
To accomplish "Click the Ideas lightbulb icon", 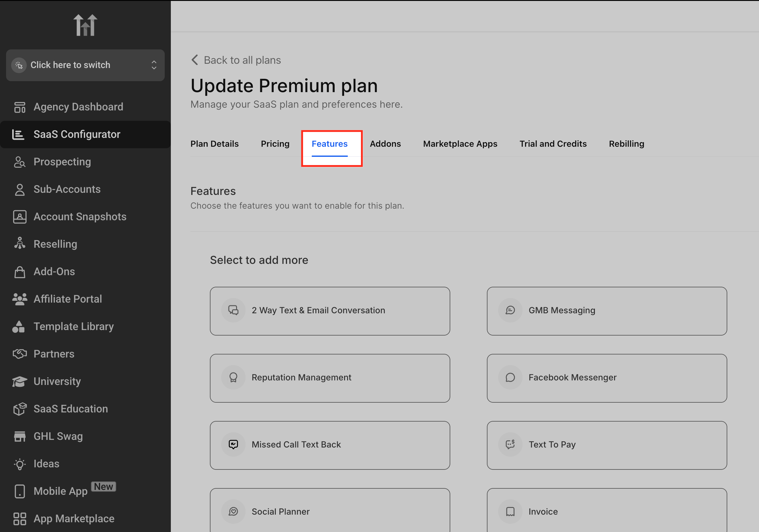I will 20,464.
